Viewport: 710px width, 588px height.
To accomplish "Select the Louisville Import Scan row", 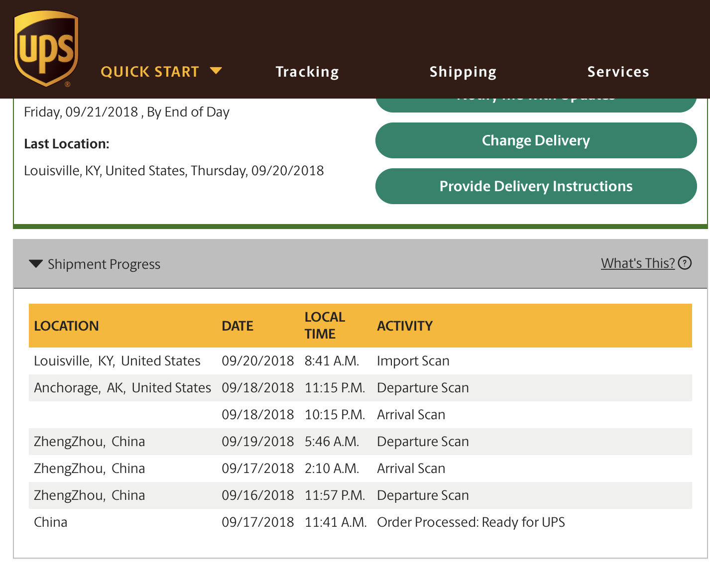I will coord(360,361).
